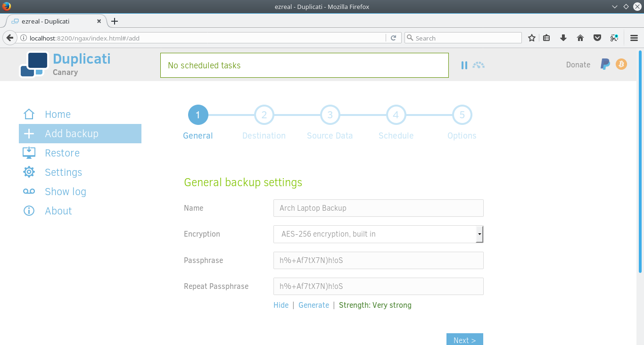Save the page to Pocket
644x345 pixels.
pos(597,38)
